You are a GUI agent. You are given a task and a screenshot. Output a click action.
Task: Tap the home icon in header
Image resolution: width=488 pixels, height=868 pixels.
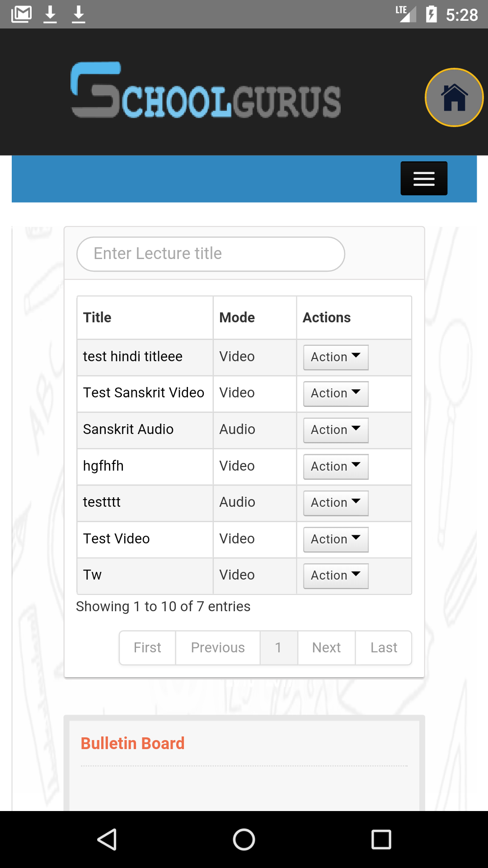(454, 97)
